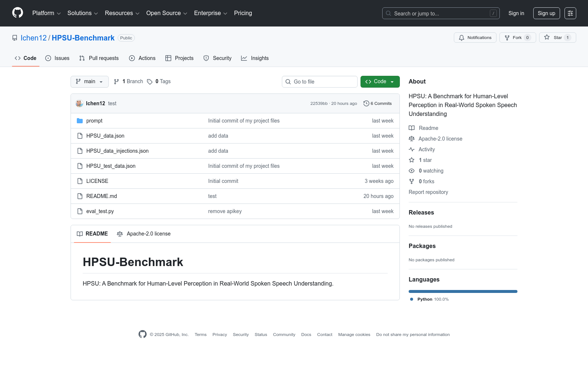Click the pulse icon beside Activity
The image size is (588, 368).
click(x=412, y=149)
